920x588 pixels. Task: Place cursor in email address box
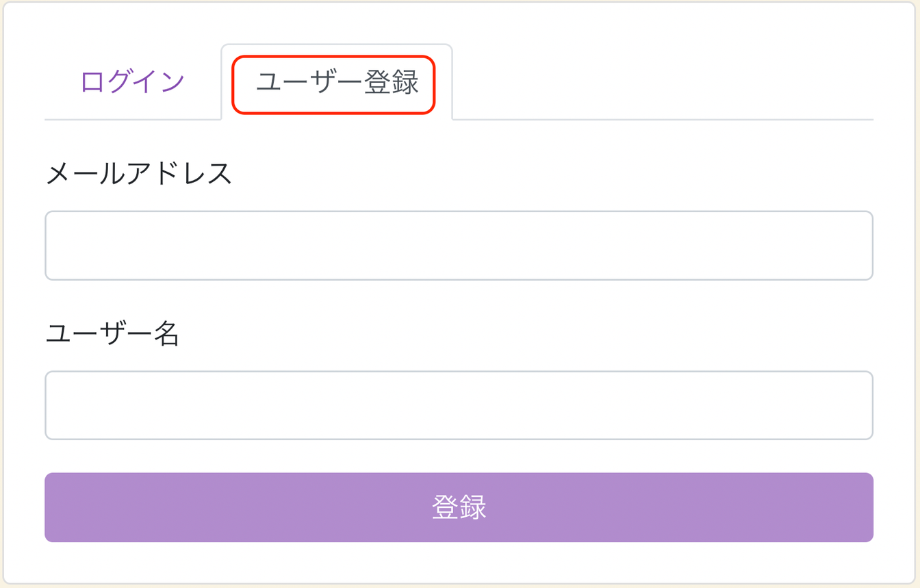click(459, 246)
